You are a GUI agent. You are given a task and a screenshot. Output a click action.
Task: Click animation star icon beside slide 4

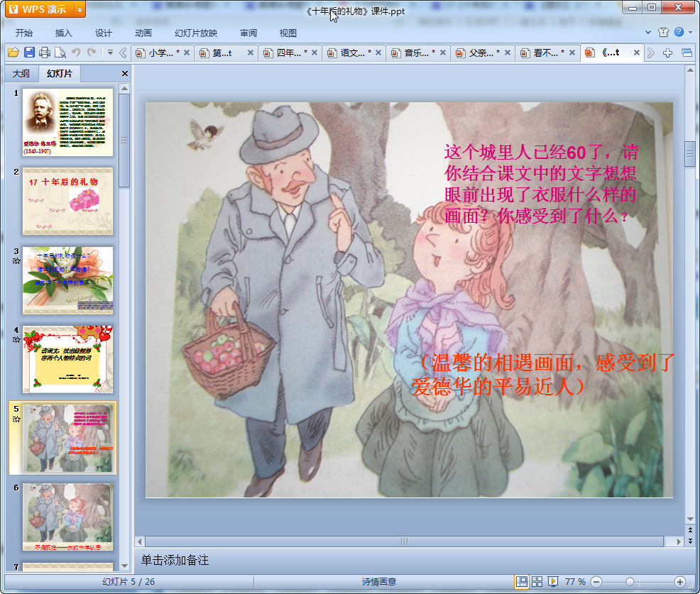16,340
